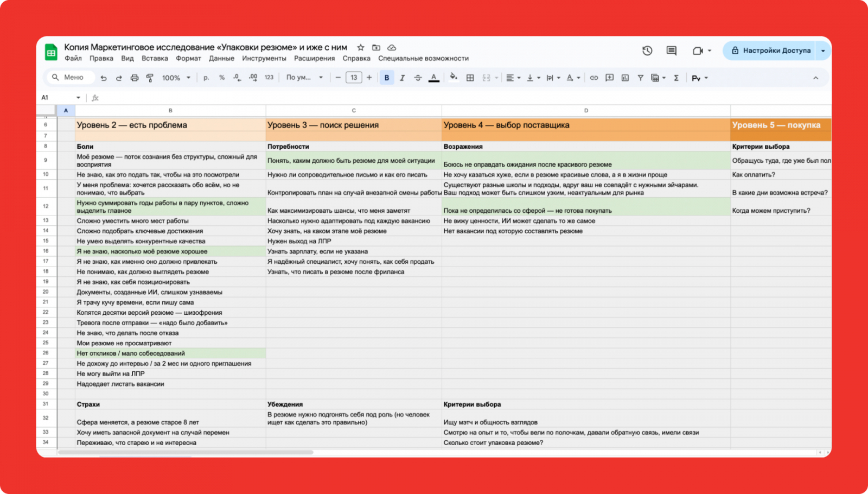Toggle Italic formatting button
This screenshot has height=494, width=868.
402,78
